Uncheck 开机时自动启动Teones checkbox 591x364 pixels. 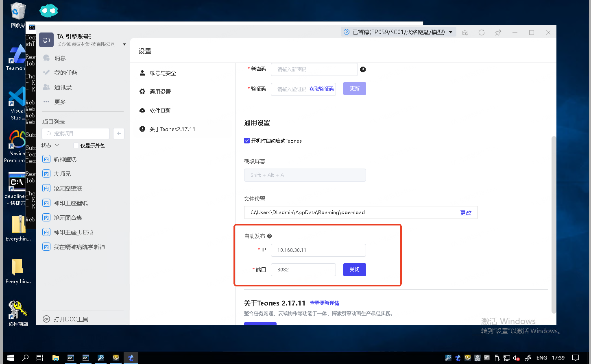click(247, 141)
